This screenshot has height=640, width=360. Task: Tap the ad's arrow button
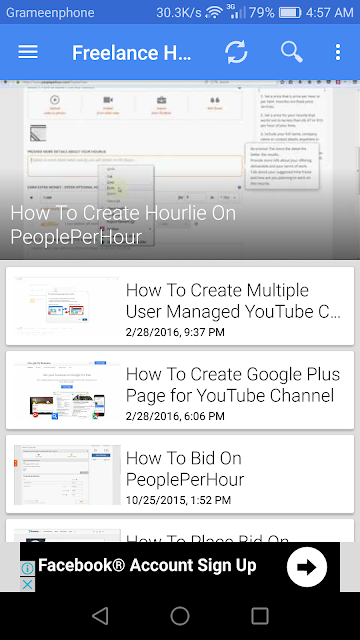pos(307,567)
